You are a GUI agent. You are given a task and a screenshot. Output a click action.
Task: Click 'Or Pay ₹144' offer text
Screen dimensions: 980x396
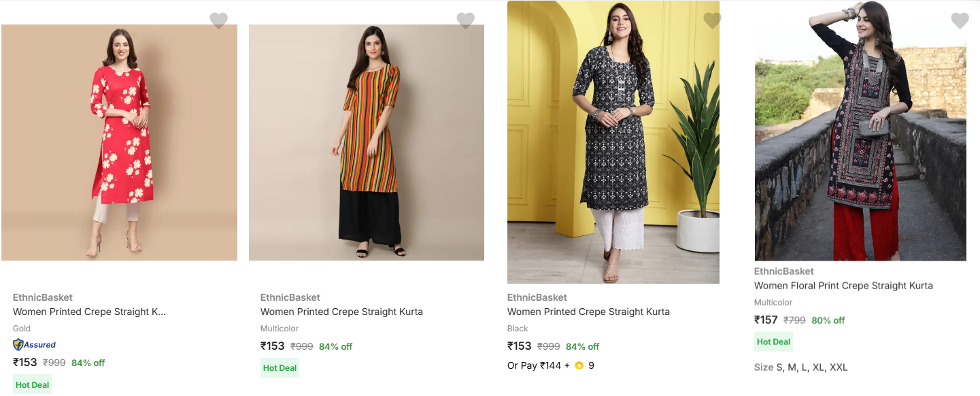tap(534, 365)
